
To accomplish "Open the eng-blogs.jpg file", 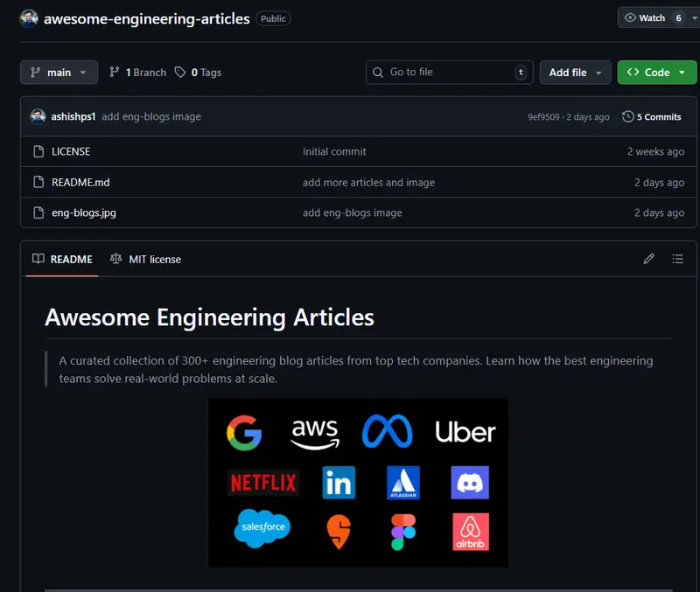I will tap(82, 212).
